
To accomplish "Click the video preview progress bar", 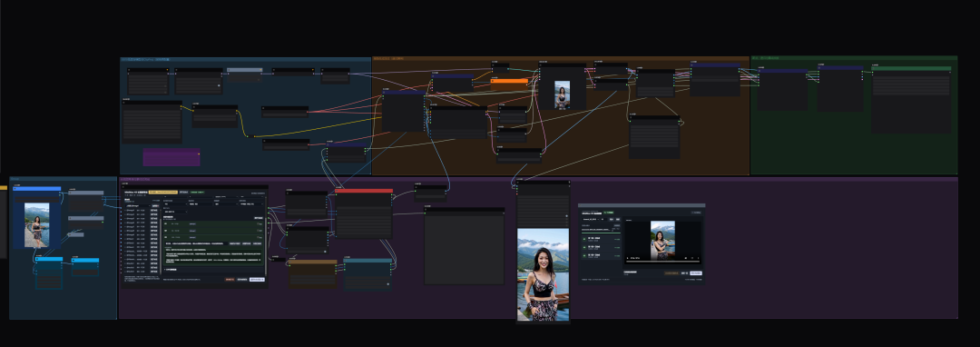I will coord(662,262).
